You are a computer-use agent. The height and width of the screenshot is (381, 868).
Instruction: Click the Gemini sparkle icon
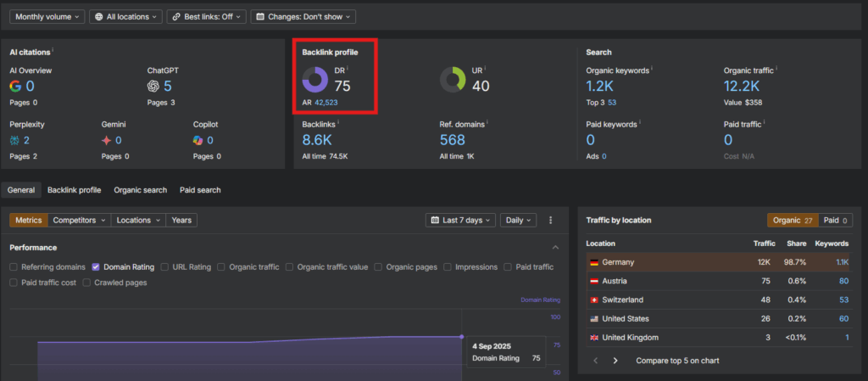(106, 141)
